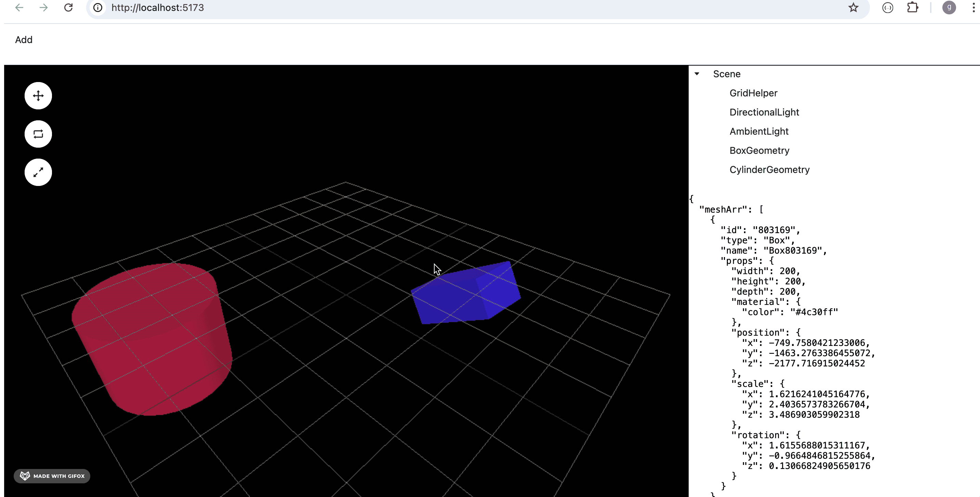Click the scale z value 3.4869
The height and width of the screenshot is (497, 980).
pyautogui.click(x=814, y=415)
